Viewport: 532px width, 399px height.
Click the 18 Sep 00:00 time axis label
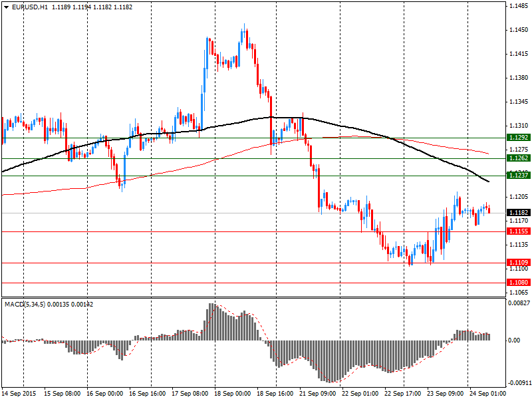point(233,394)
